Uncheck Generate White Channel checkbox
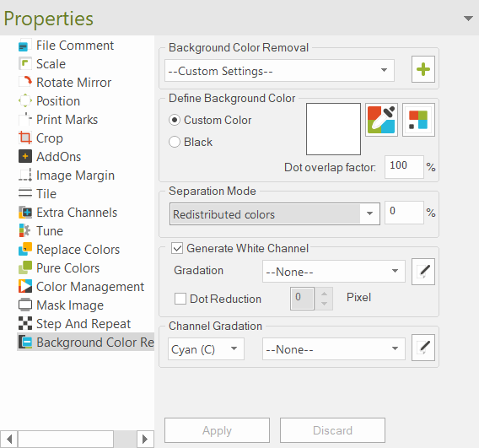Screen dimensions: 479x448 click(x=177, y=248)
